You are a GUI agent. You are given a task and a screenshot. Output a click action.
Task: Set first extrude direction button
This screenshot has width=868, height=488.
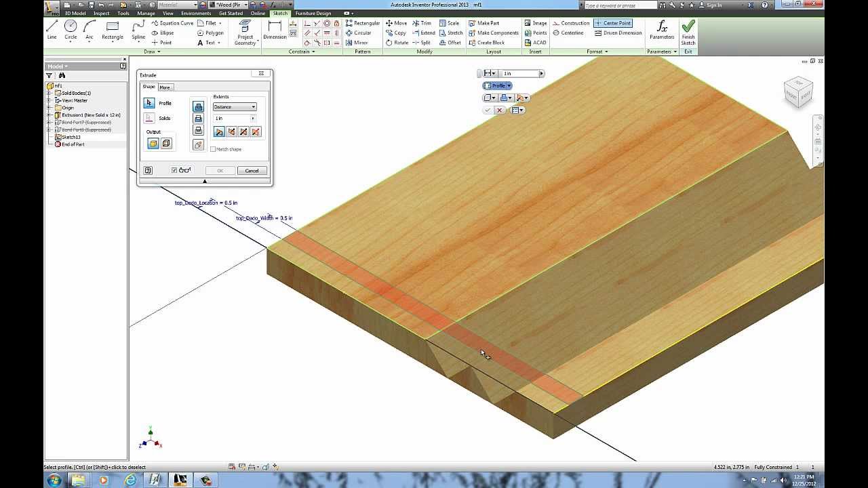point(219,131)
